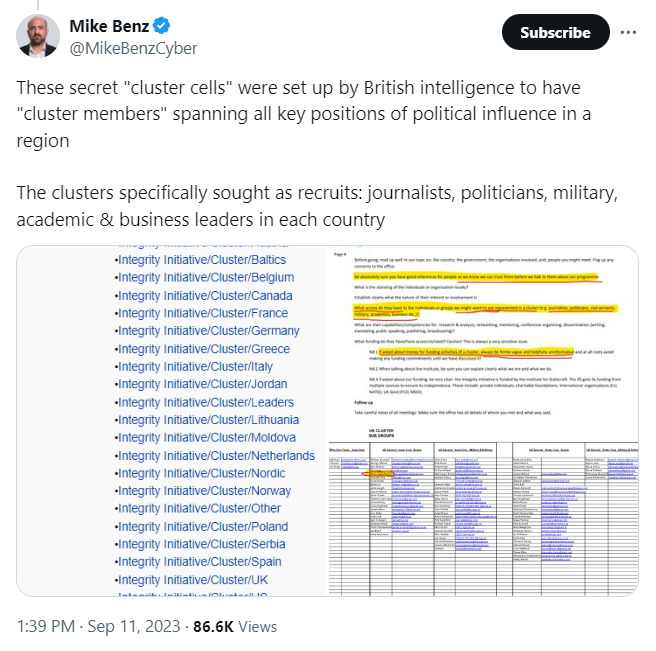Select the Integrity Initiative/Cluster/France entry
The image size is (656, 651).
tap(203, 313)
